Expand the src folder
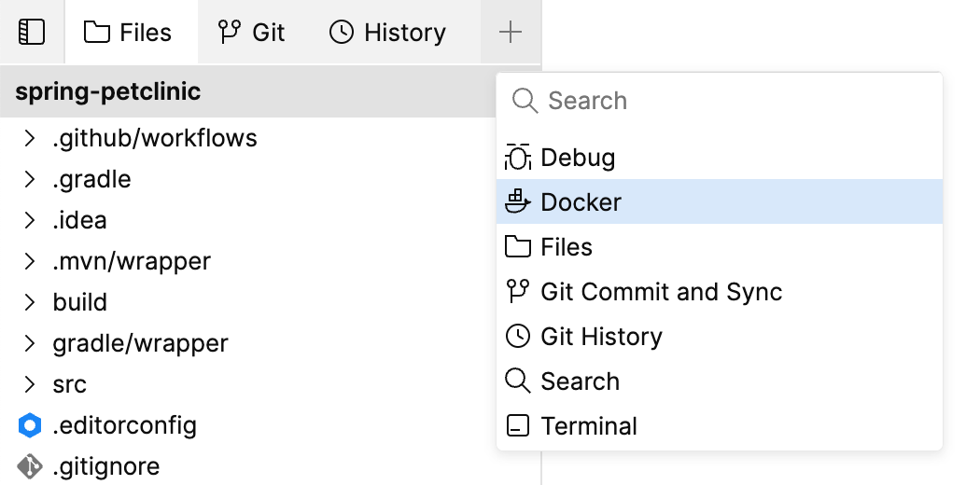980x485 pixels. 31,384
